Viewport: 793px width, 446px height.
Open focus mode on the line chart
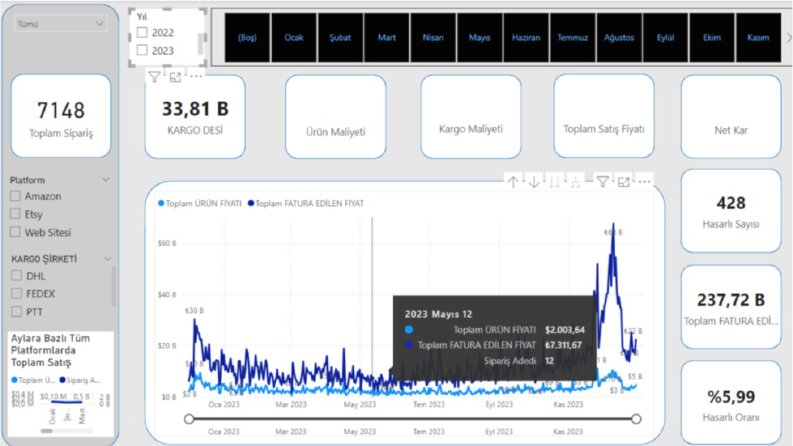[x=624, y=182]
